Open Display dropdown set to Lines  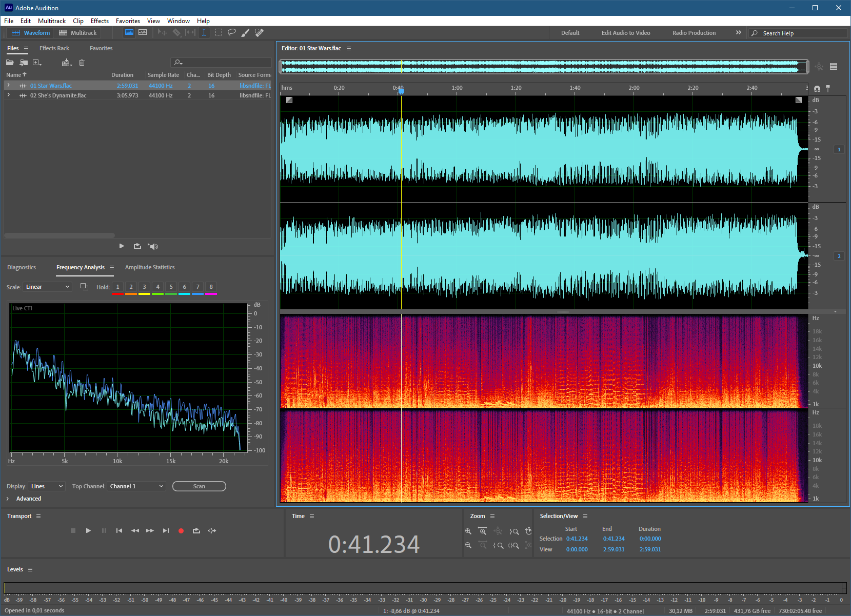[47, 486]
